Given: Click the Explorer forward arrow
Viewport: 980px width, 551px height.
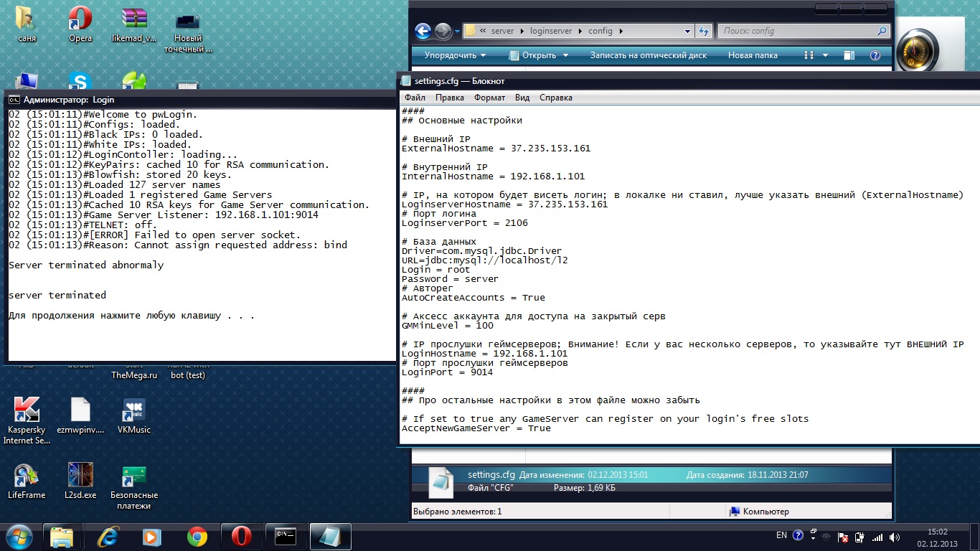Looking at the screenshot, I should (x=443, y=31).
